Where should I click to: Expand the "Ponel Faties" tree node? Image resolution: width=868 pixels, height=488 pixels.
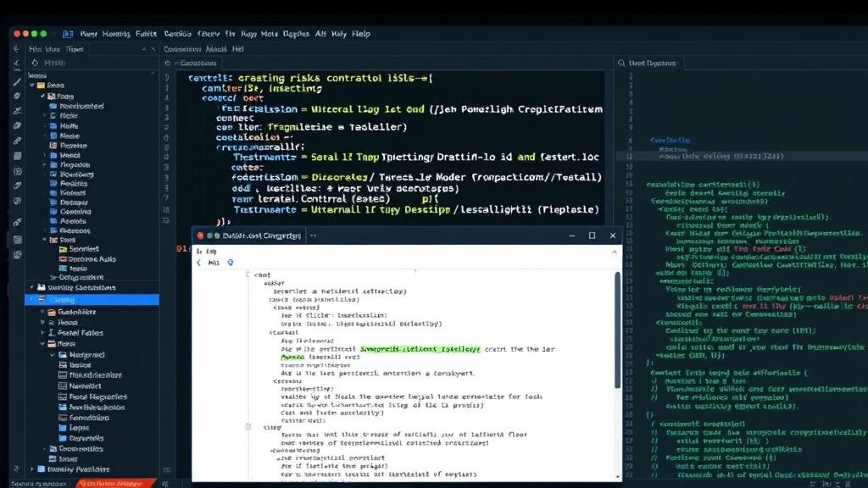(42, 333)
